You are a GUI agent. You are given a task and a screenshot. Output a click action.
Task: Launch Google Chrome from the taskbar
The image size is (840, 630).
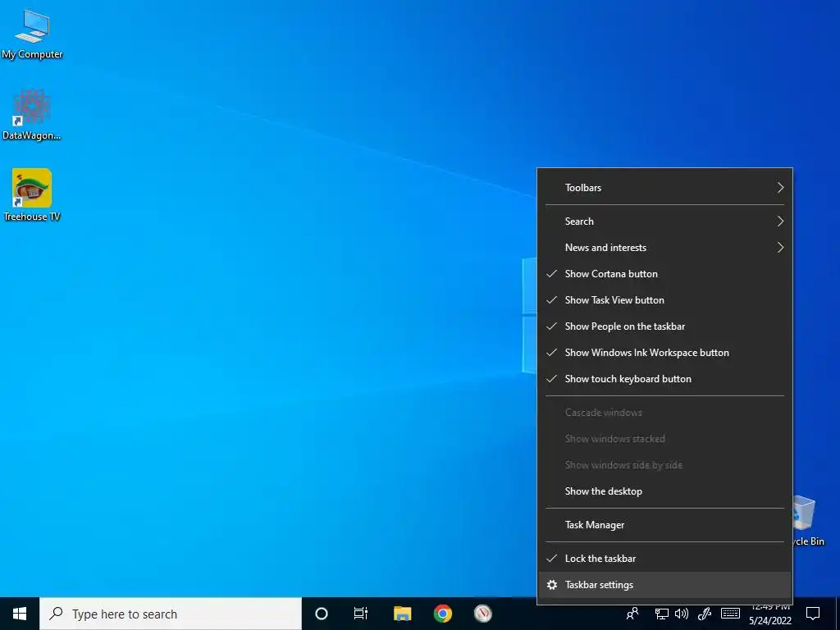[442, 614]
